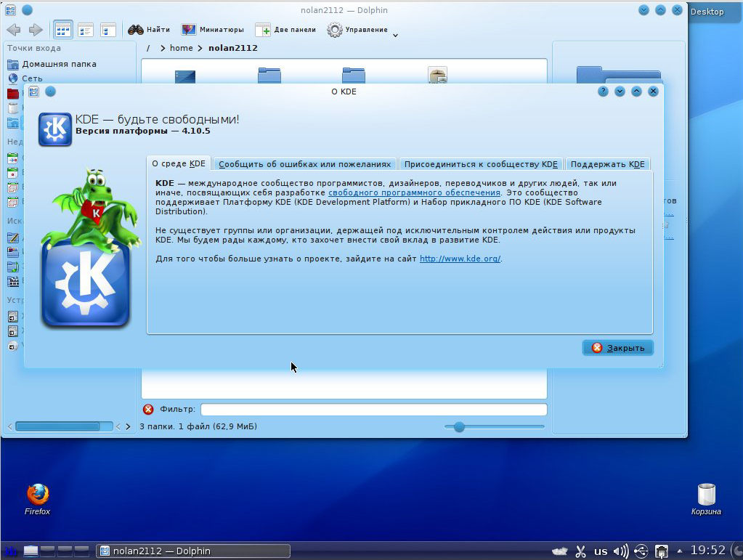Click the question mark help button in О KDE titlebar
Screen dimensions: 743x560
click(x=603, y=92)
